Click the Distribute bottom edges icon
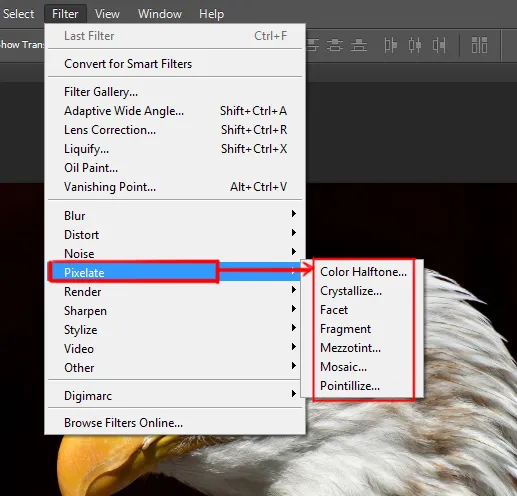 359,45
